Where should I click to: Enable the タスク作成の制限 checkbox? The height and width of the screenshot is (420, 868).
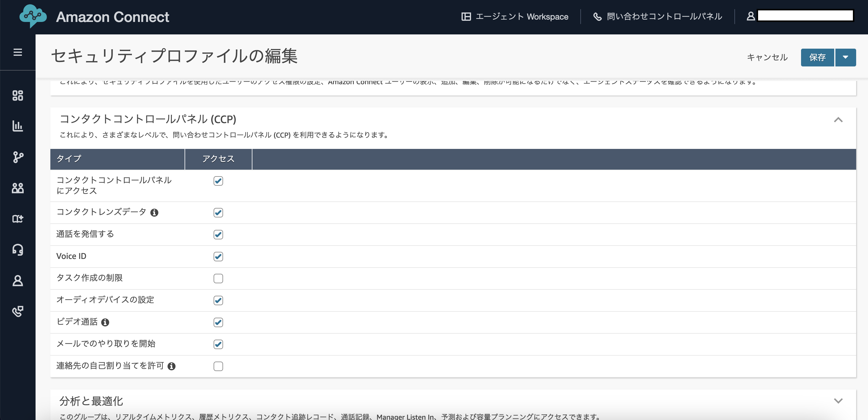pos(218,278)
